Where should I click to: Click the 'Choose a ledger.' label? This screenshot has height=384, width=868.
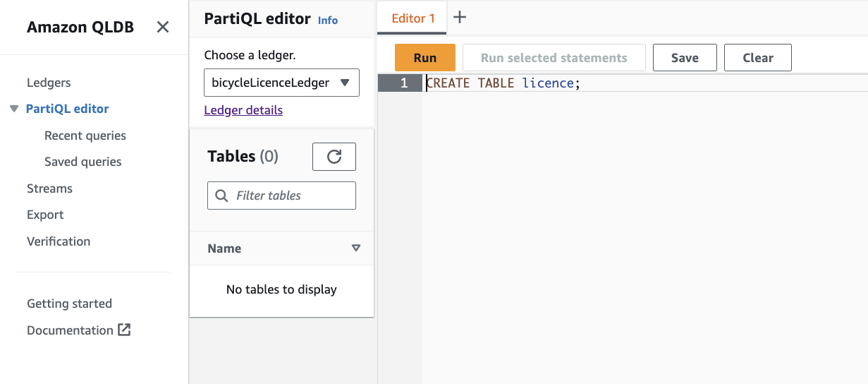250,55
